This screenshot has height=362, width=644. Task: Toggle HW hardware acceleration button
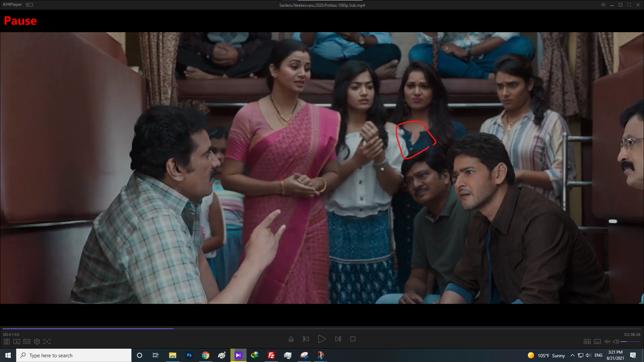click(x=587, y=342)
